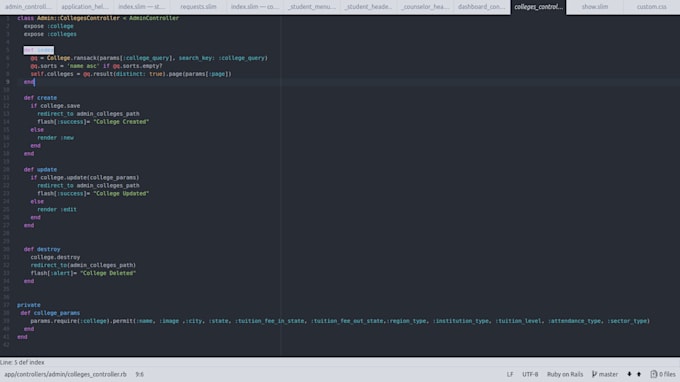
Task: Click the "College Updated" string
Action: tap(121, 193)
